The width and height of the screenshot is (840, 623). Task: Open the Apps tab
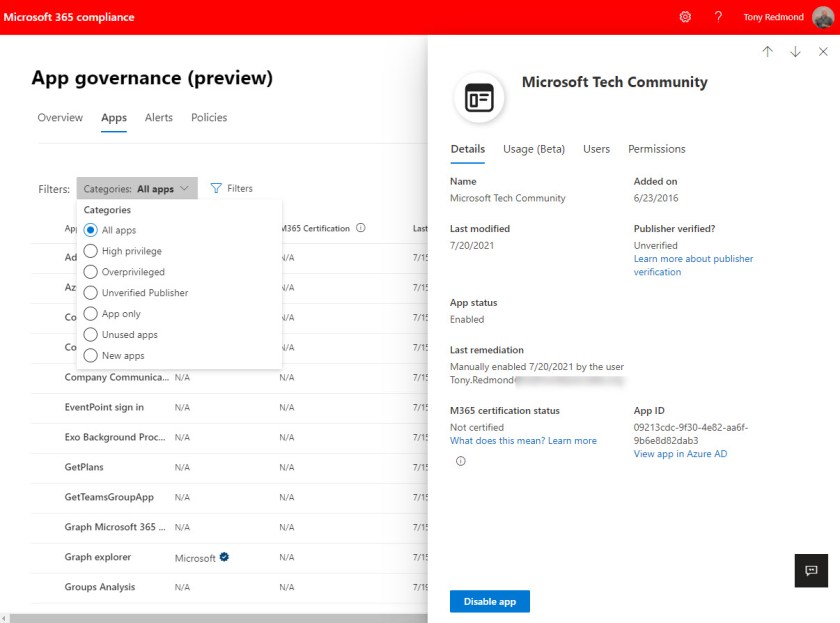[114, 118]
